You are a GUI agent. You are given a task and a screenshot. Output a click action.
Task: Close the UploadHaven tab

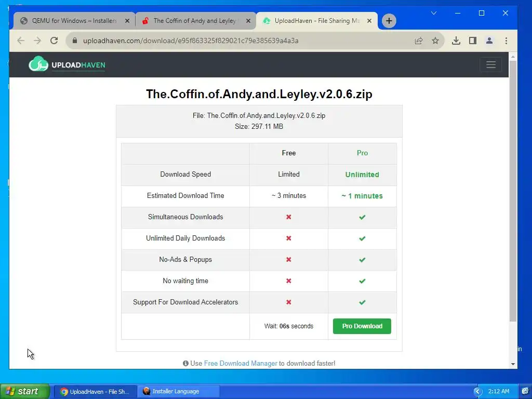pyautogui.click(x=369, y=21)
